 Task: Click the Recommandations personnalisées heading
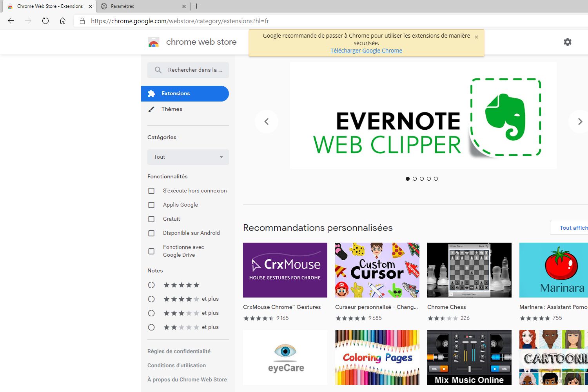tap(318, 228)
